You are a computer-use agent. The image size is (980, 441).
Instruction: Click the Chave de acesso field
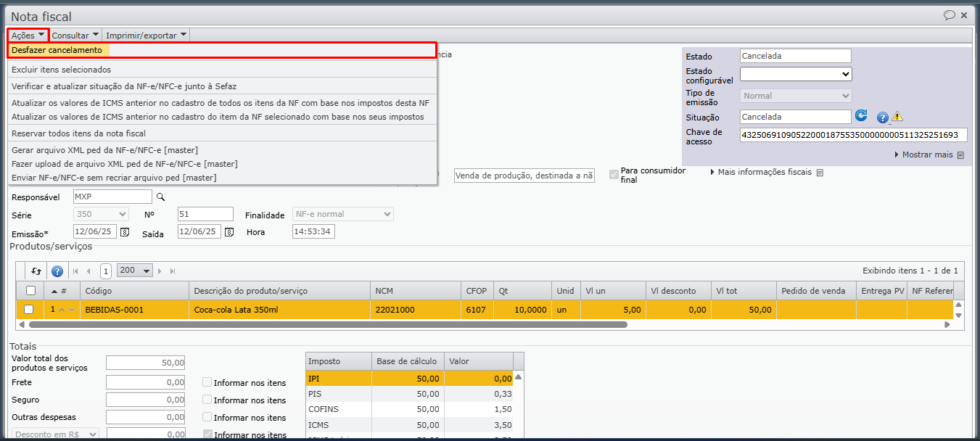pos(854,135)
